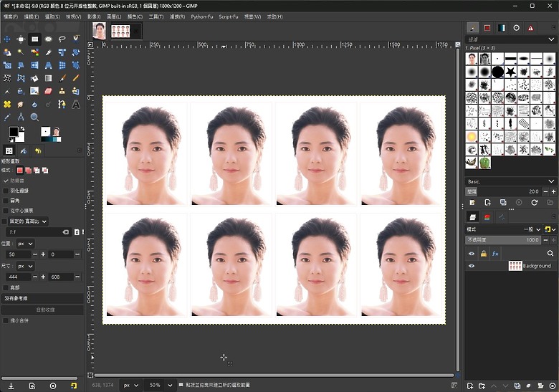
Task: Enable the shrink merged checkbox
Action: point(6,320)
